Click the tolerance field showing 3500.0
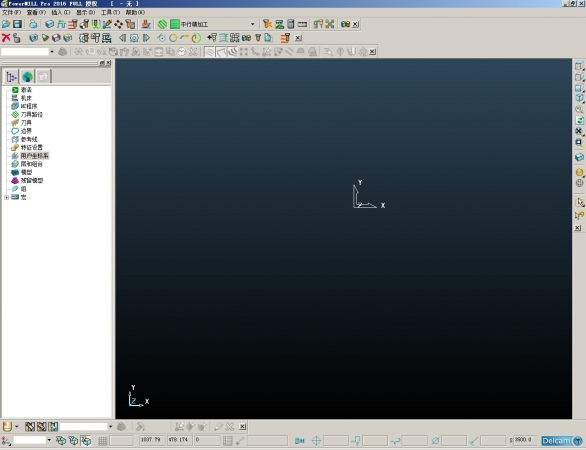Image resolution: width=586 pixels, height=450 pixels. (525, 440)
